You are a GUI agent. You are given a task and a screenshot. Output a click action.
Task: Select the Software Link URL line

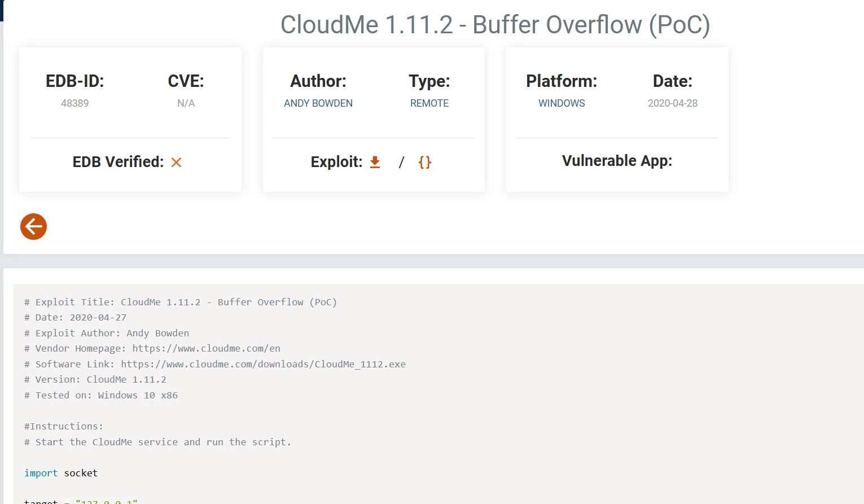215,364
